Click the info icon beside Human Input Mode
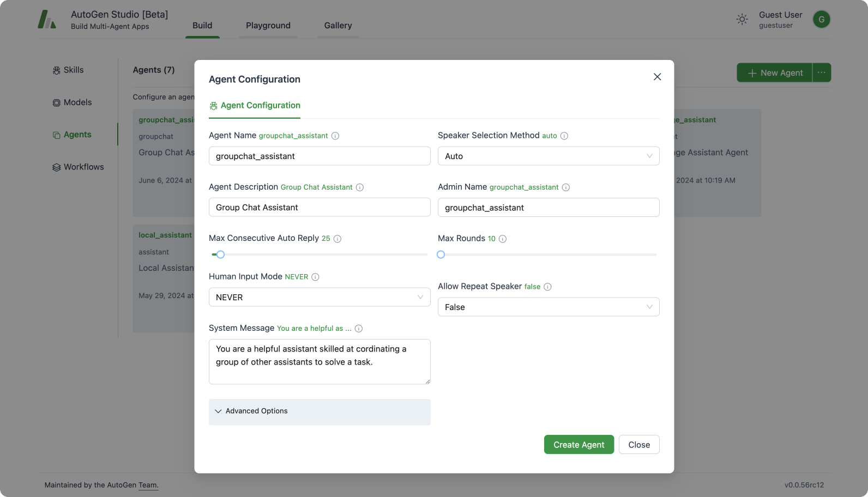Viewport: 868px width, 497px height. coord(315,277)
